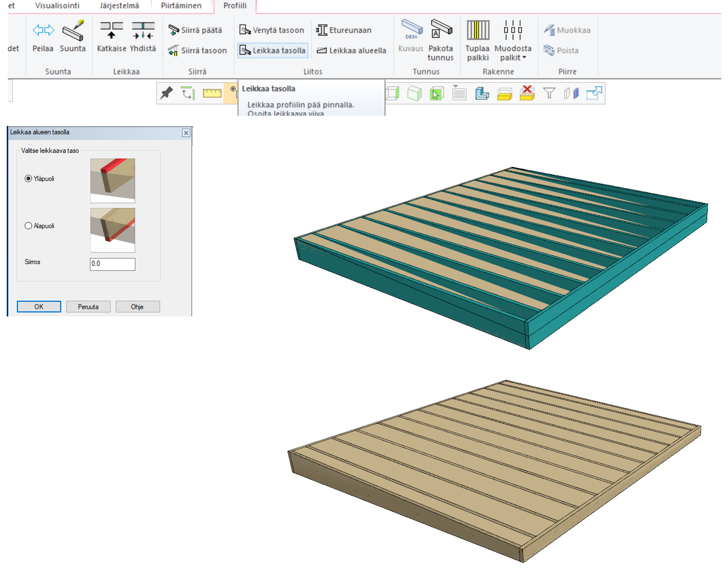Image resolution: width=728 pixels, height=580 pixels.
Task: Click the Leikkaa alueella command
Action: (352, 51)
